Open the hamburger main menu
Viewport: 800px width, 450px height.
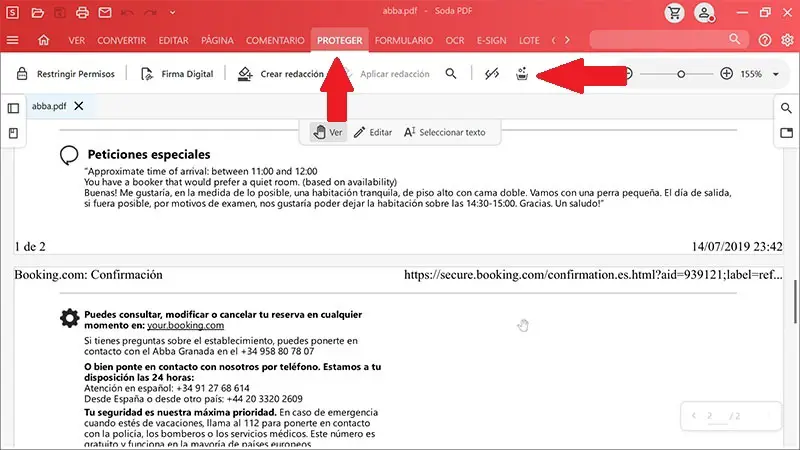pyautogui.click(x=12, y=40)
